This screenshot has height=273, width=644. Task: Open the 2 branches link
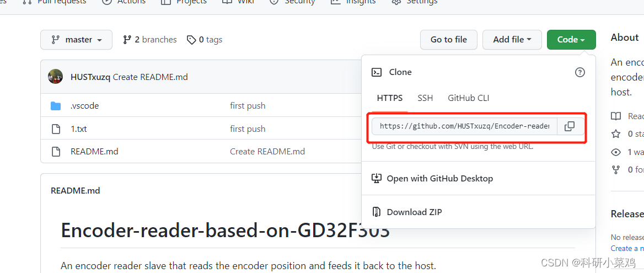[150, 40]
